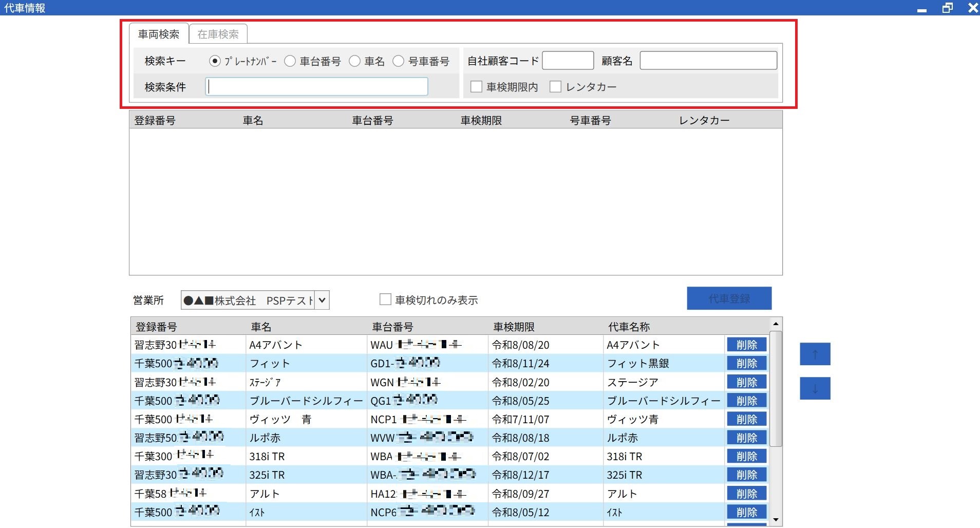This screenshot has width=980, height=528.
Task: Click the 自社顧客コード input field
Action: click(x=568, y=61)
